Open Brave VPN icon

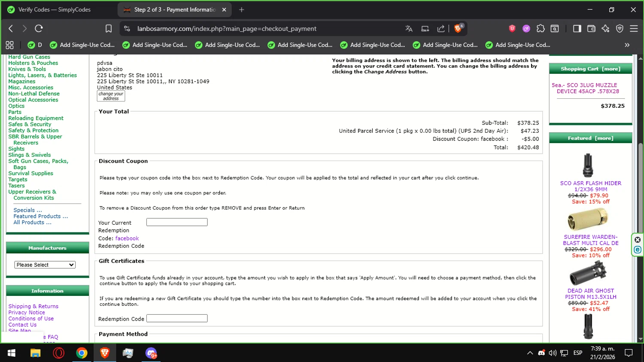pos(620,28)
